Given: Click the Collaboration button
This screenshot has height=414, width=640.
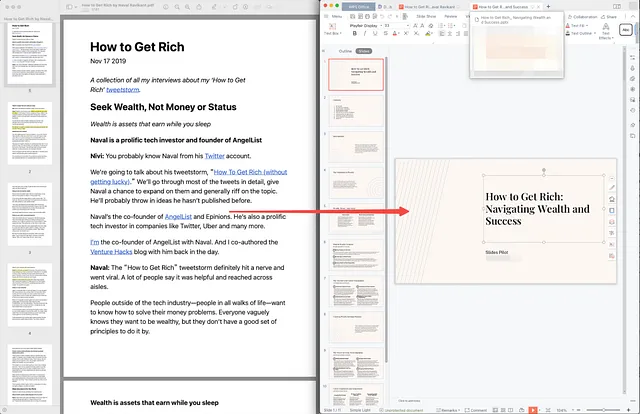Looking at the screenshot, I should click(x=582, y=17).
